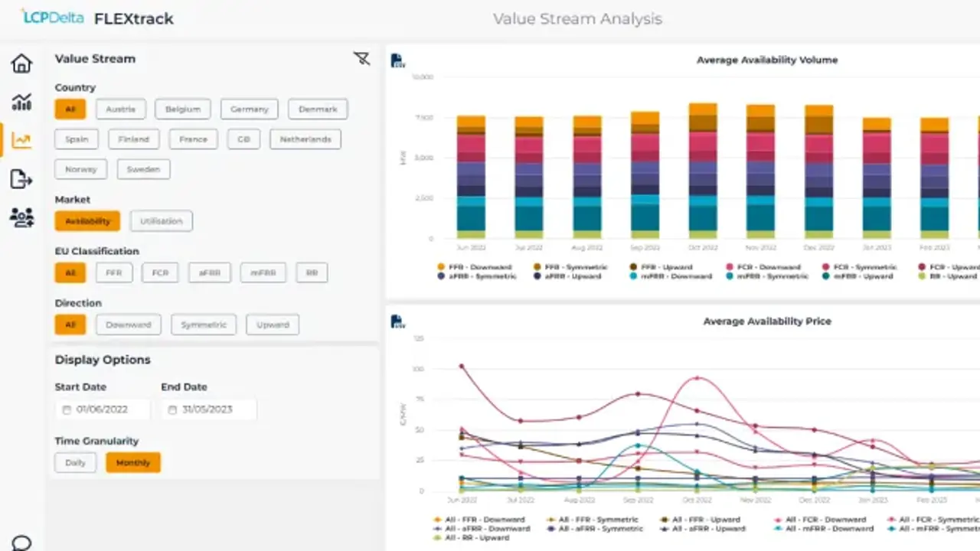Click the Oct 2022 stacked bar

[x=703, y=171]
